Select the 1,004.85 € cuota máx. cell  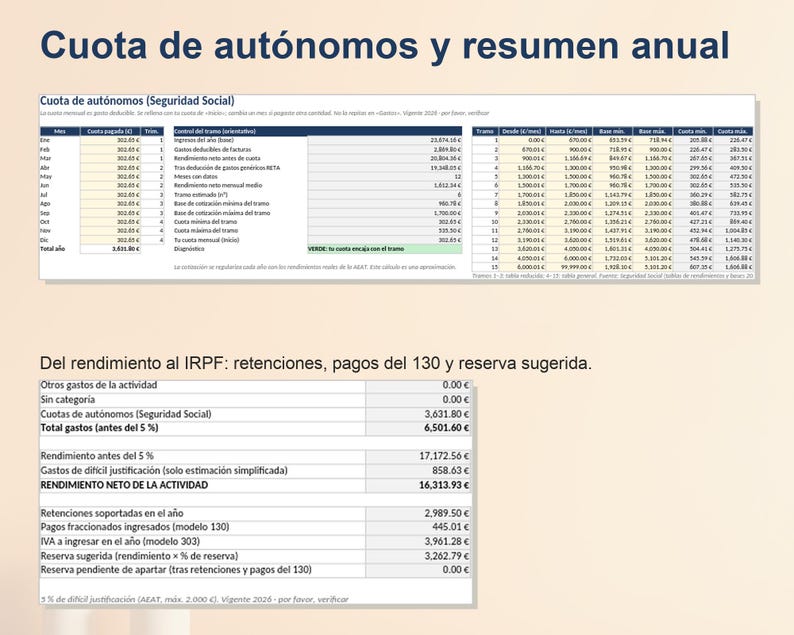[733, 230]
